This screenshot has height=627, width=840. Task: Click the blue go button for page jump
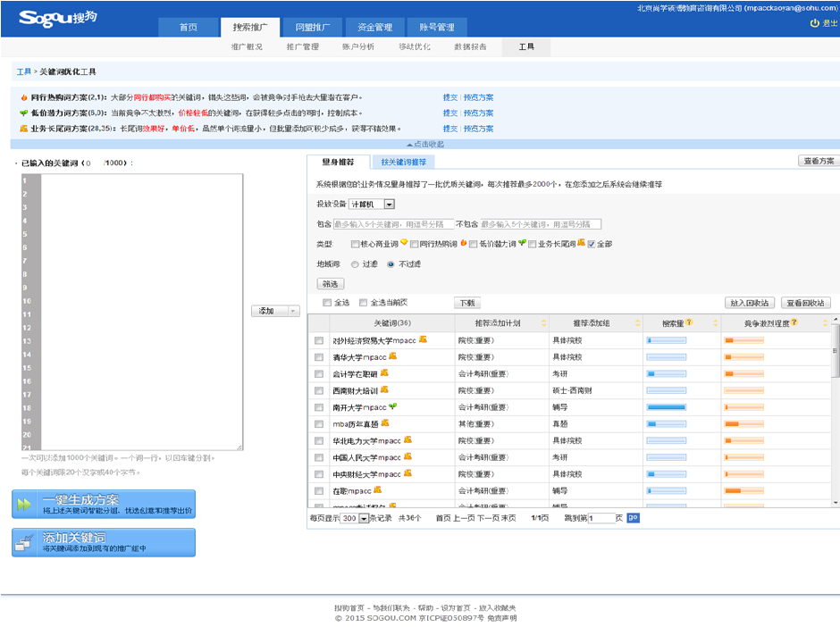633,517
